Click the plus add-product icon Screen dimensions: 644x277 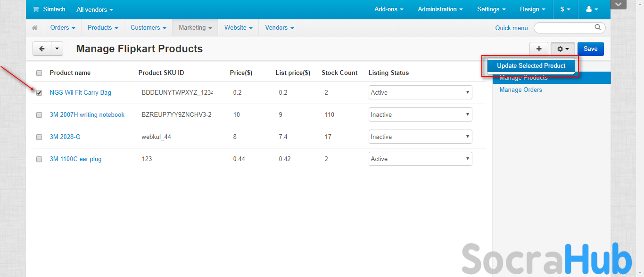point(539,49)
